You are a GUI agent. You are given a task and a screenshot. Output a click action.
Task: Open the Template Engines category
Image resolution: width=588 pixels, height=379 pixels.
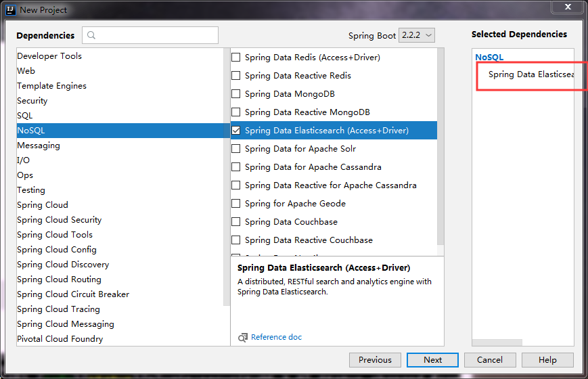[120, 86]
